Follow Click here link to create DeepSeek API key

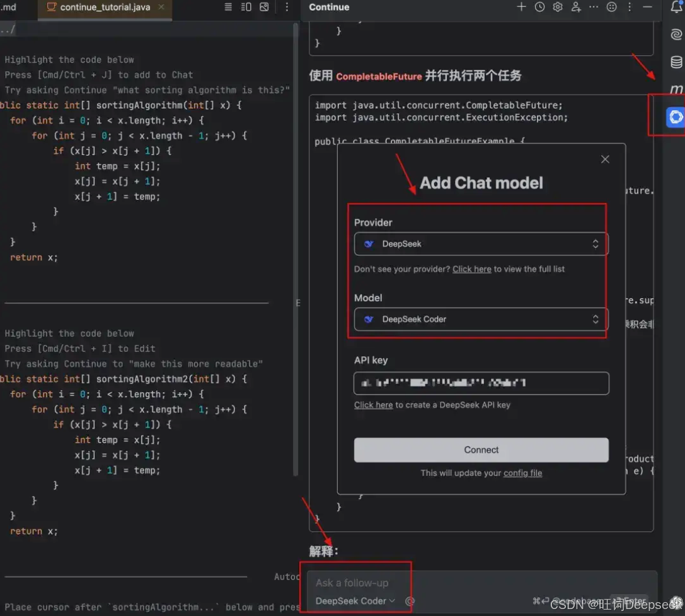373,405
